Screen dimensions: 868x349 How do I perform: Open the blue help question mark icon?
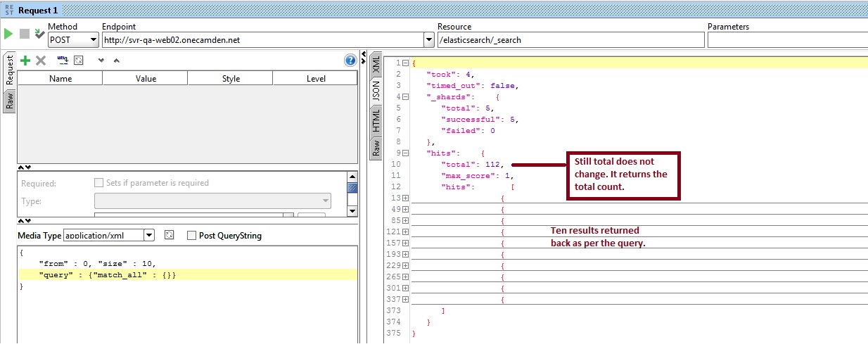(350, 61)
